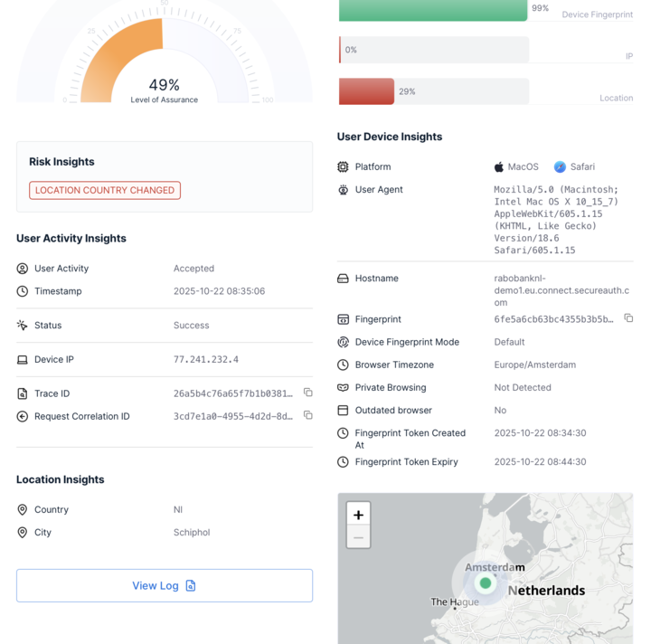Viewport: 651px width, 644px height.
Task: Click the Fingerprint Token Expiry clock icon
Action: coord(343,462)
